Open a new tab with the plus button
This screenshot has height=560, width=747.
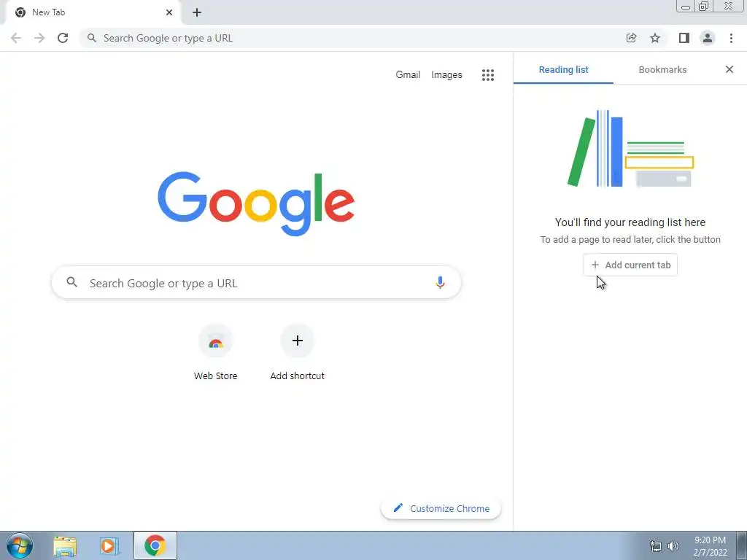197,12
